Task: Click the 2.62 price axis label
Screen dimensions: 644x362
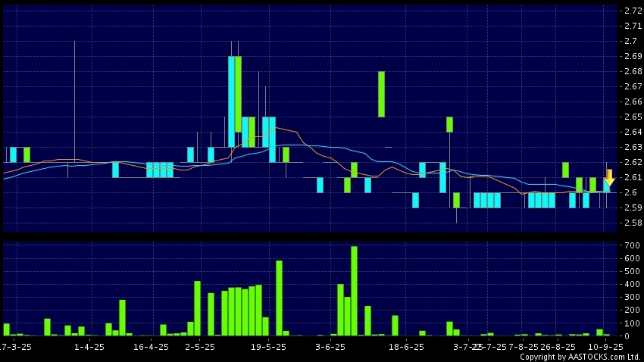Action: coord(633,162)
